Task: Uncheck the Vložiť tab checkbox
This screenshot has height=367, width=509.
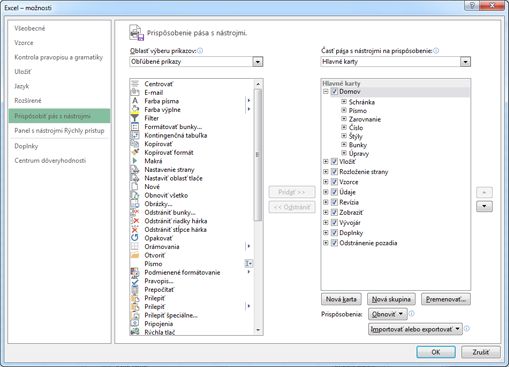Action: pyautogui.click(x=334, y=162)
